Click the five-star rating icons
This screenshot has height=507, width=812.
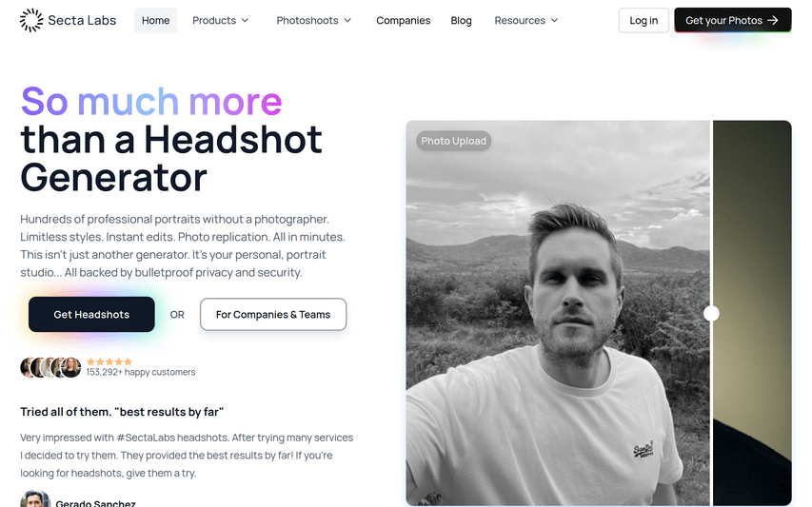(x=109, y=361)
